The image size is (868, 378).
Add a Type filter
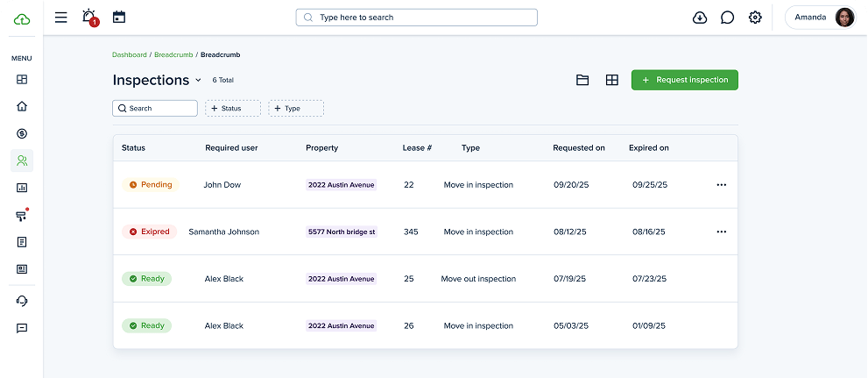coord(295,109)
